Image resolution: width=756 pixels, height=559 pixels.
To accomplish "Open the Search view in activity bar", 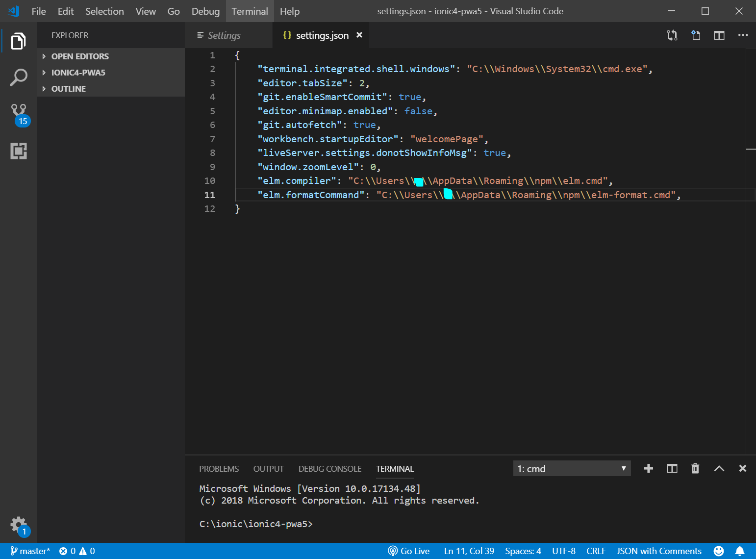I will click(18, 77).
